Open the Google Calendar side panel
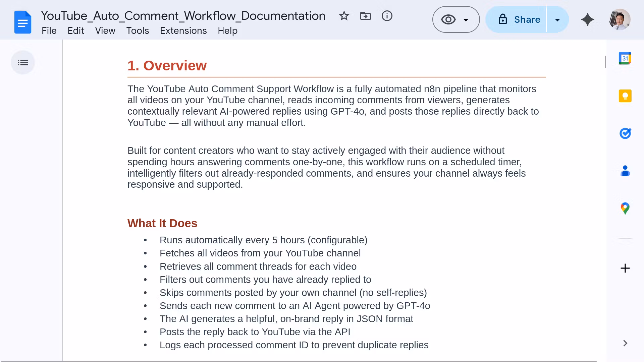This screenshot has width=644, height=362. pos(625,59)
